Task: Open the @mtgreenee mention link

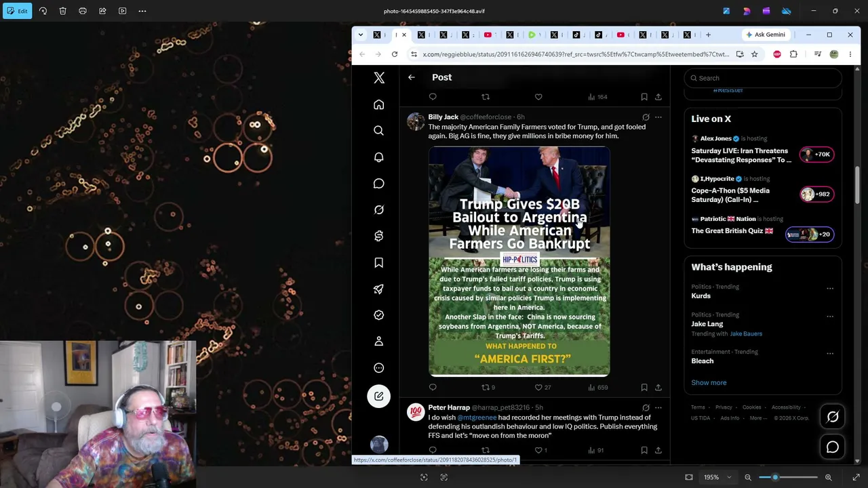Action: tap(477, 418)
